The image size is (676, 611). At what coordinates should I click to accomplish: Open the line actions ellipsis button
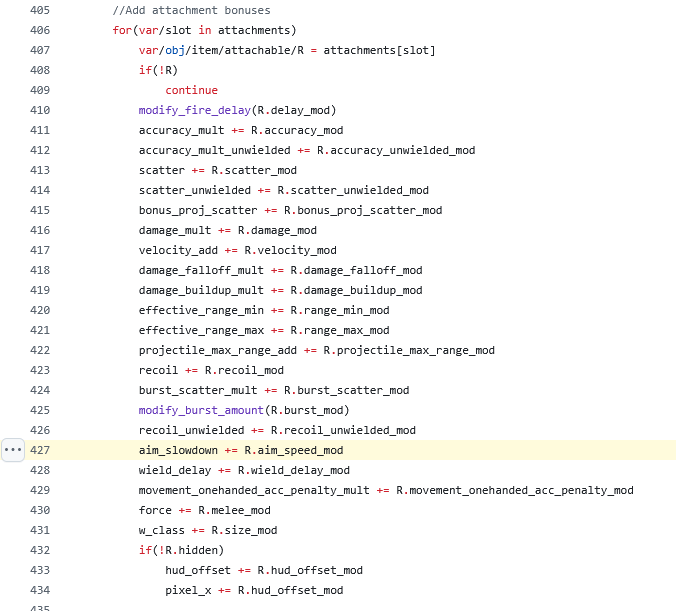[x=13, y=450]
